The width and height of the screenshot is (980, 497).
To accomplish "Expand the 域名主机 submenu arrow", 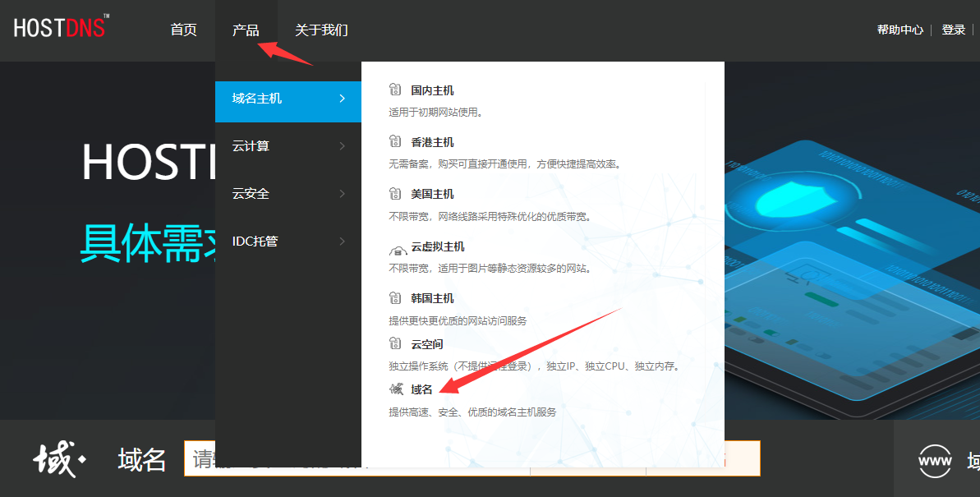I will [x=342, y=99].
